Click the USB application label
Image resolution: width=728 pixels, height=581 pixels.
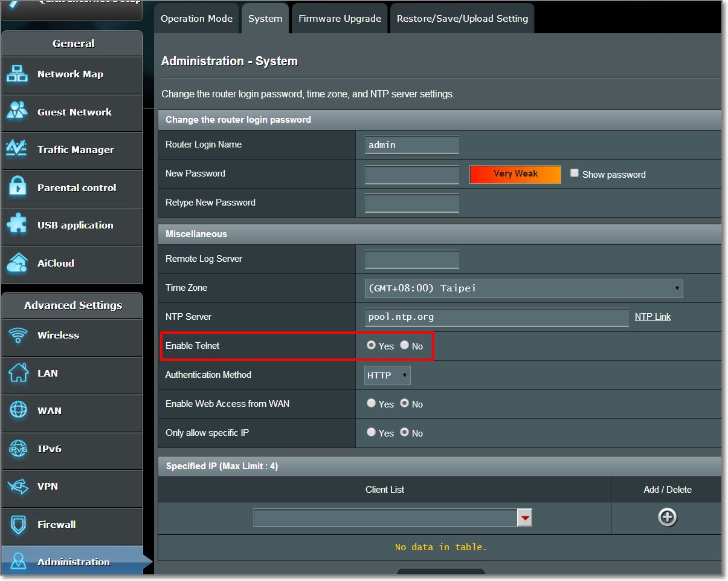coord(76,226)
